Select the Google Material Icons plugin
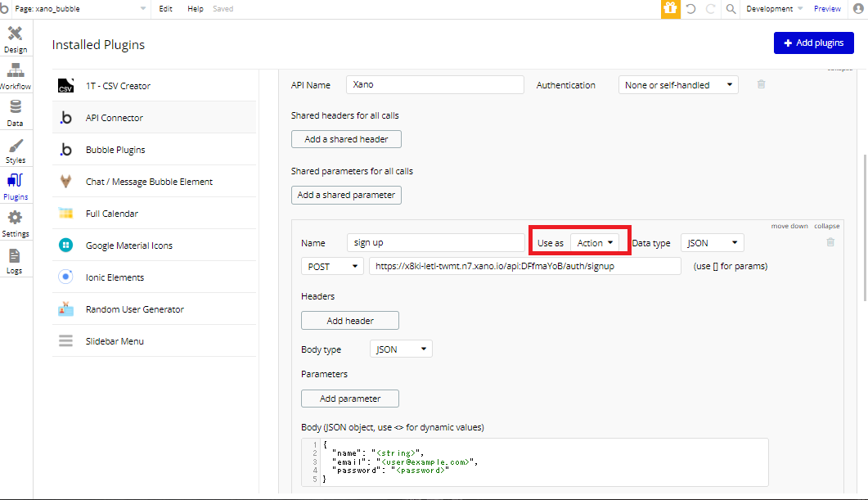 (155, 245)
